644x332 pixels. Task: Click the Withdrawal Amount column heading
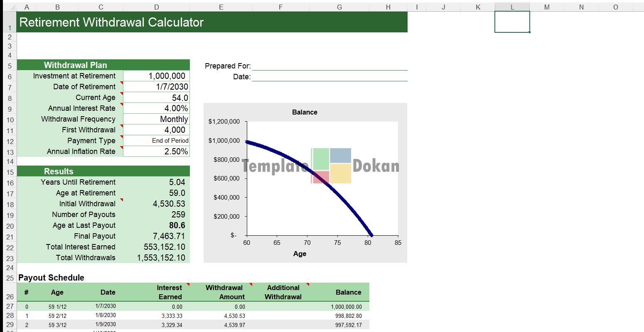[224, 292]
